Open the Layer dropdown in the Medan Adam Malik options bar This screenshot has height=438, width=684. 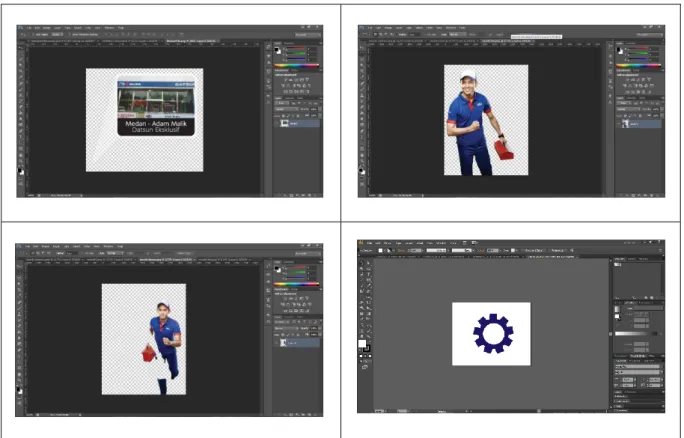pyautogui.click(x=58, y=34)
